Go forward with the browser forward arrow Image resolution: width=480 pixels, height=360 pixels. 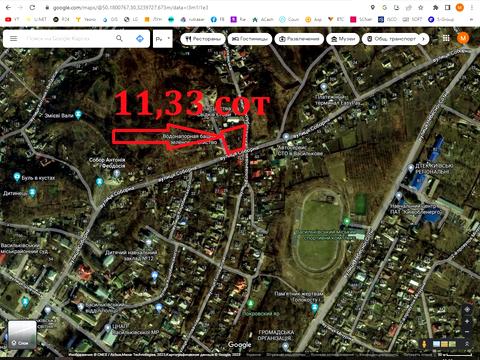click(20, 7)
